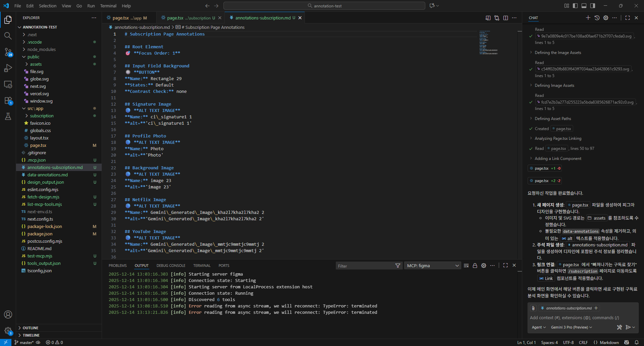
Task: Toggle the output panel scroll lock
Action: (475, 266)
